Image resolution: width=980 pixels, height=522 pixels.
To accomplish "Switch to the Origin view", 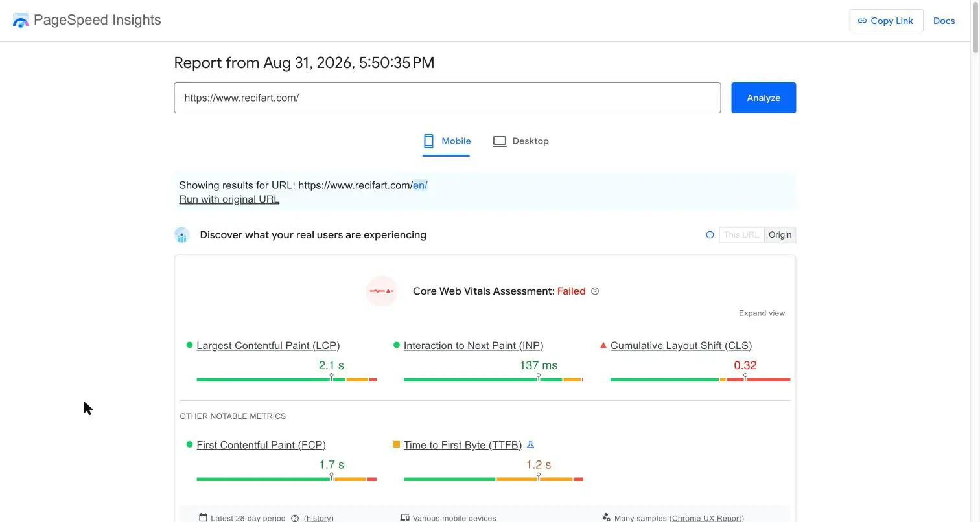I will pos(780,235).
